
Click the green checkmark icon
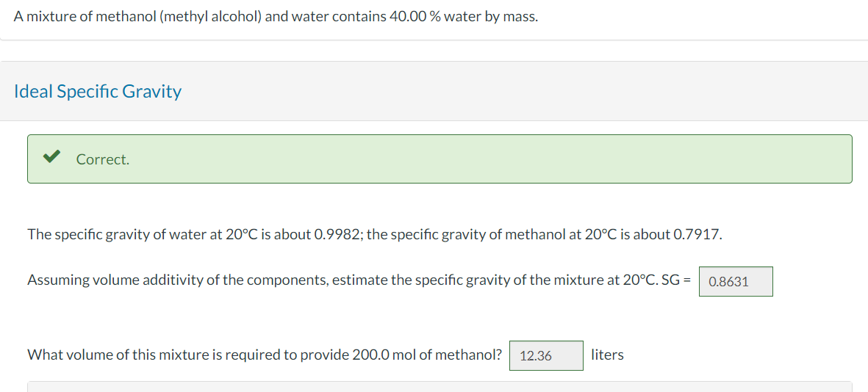[x=51, y=158]
